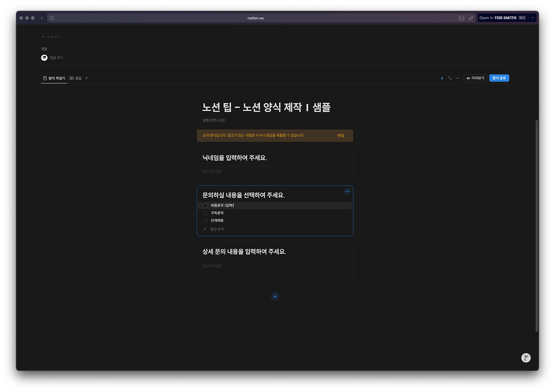The height and width of the screenshot is (392, 555).
Task: Select the 인재채용 radio option
Action: pyautogui.click(x=205, y=220)
